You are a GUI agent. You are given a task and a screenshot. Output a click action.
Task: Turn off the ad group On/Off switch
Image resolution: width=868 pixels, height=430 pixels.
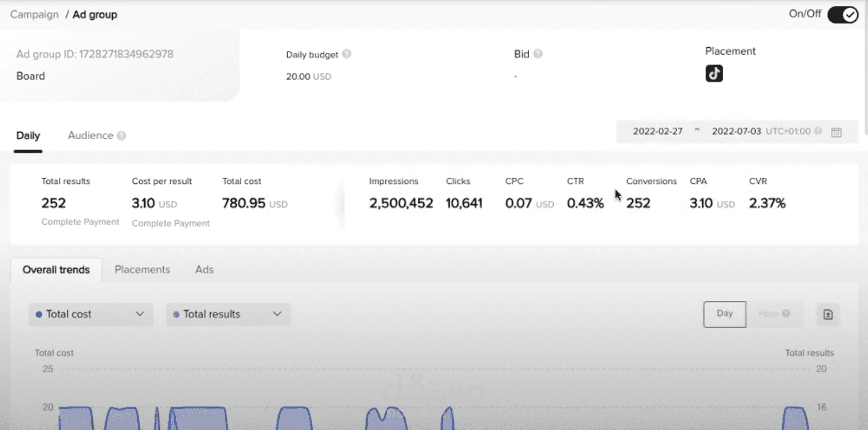pyautogui.click(x=843, y=15)
